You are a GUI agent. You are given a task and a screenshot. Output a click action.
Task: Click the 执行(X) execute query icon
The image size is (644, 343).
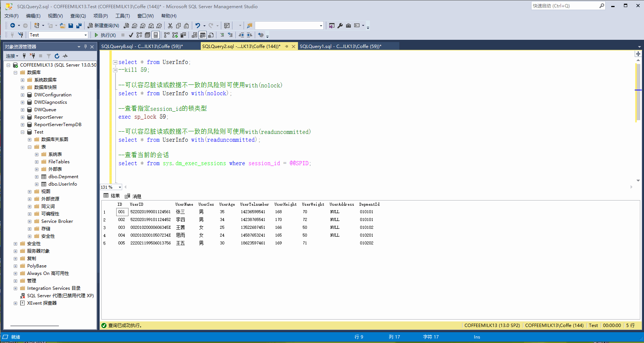point(105,35)
